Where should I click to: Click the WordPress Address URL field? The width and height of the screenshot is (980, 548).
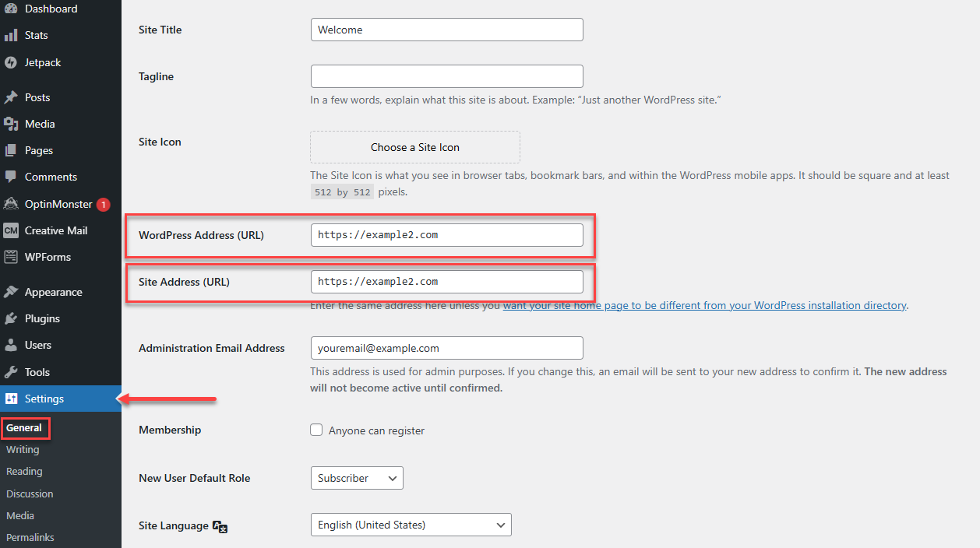[x=446, y=234]
